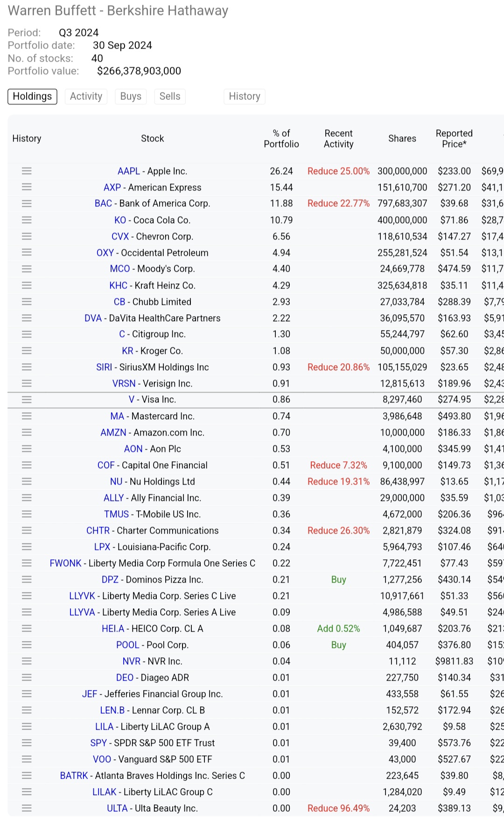Switch to the Activity tab
Screen dimensions: 504x825
click(x=86, y=96)
